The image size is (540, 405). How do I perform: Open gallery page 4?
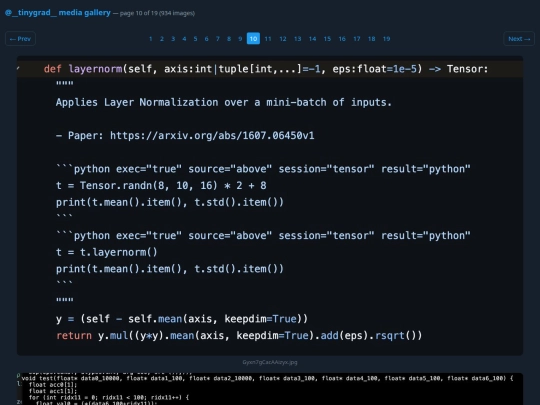coord(184,39)
